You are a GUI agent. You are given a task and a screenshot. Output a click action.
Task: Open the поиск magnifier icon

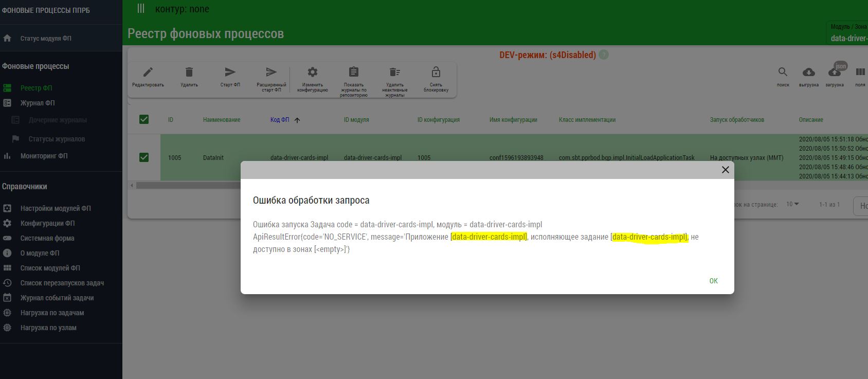(x=783, y=73)
